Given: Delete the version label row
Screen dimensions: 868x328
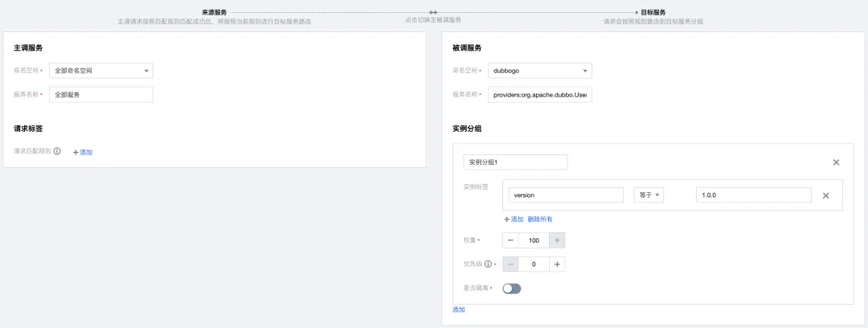Looking at the screenshot, I should 825,195.
